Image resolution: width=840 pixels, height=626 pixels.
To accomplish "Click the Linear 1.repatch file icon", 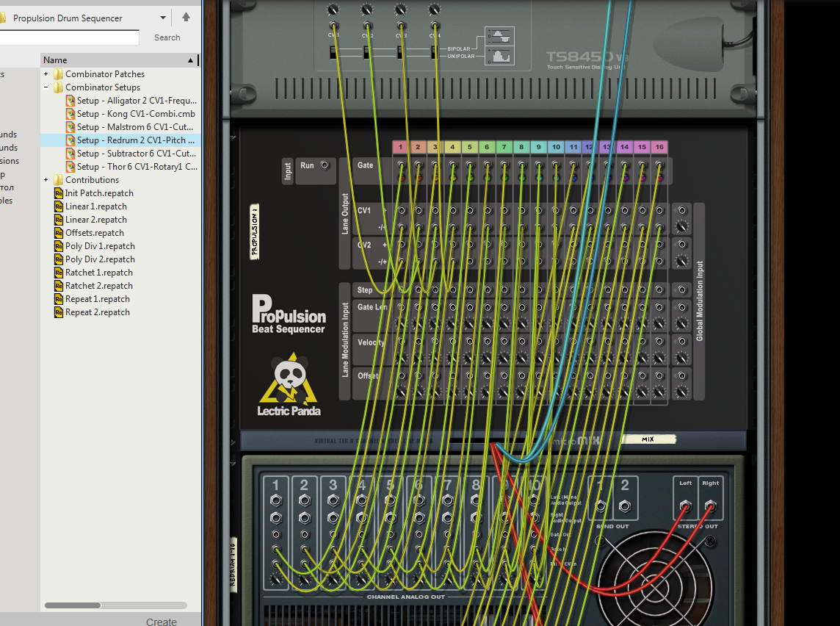I will click(x=59, y=206).
